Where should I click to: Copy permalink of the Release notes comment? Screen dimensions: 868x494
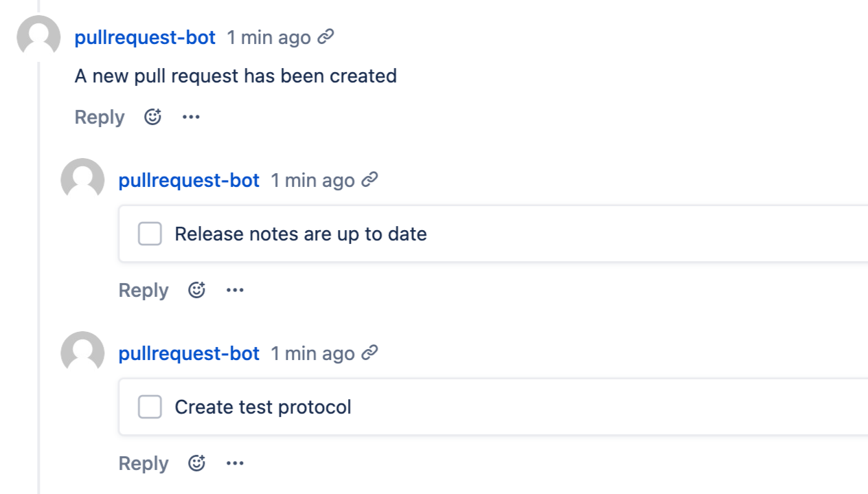pyautogui.click(x=370, y=180)
